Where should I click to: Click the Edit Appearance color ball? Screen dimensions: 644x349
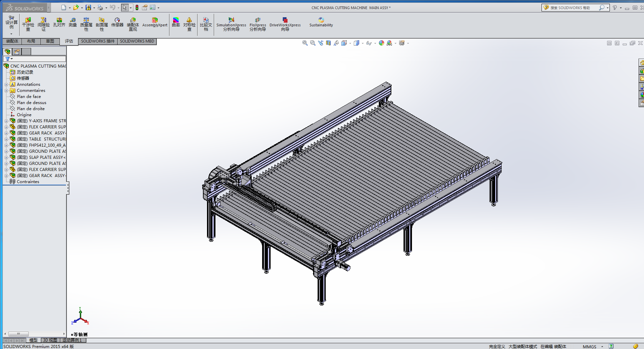382,43
